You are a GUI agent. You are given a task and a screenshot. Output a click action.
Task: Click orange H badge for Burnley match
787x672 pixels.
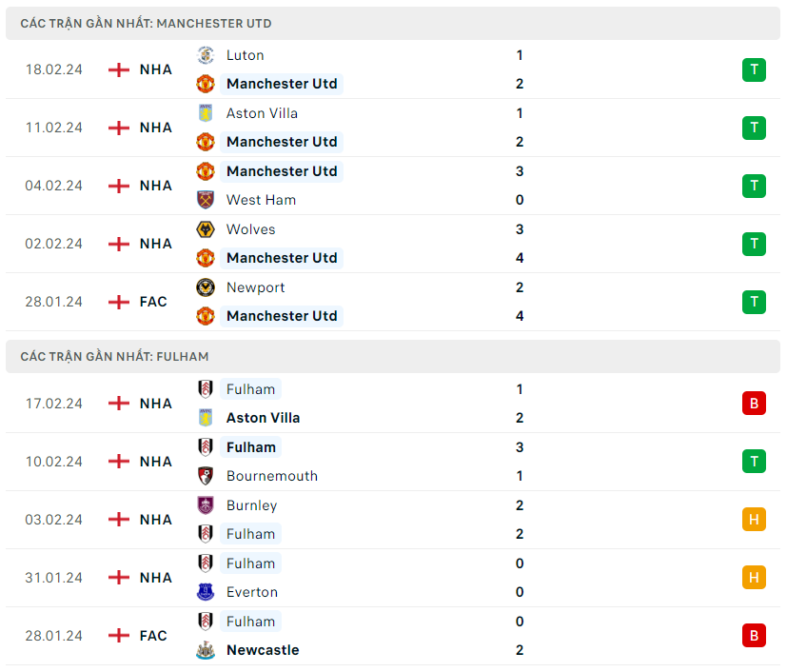click(754, 520)
